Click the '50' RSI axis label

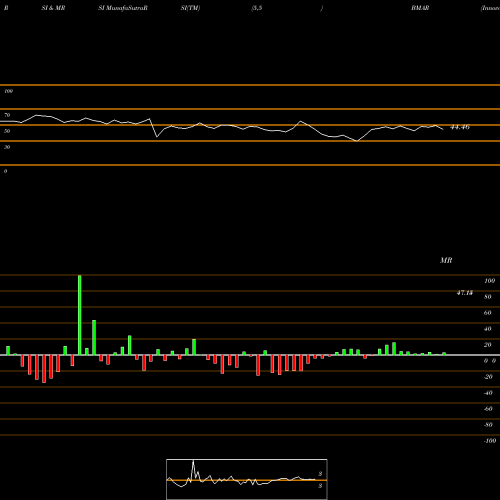(7, 131)
